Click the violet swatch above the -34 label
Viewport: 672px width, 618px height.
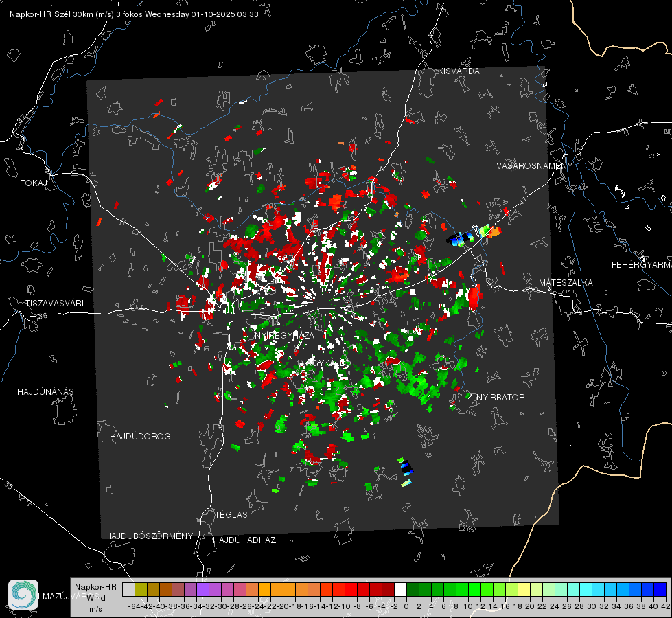(x=202, y=590)
